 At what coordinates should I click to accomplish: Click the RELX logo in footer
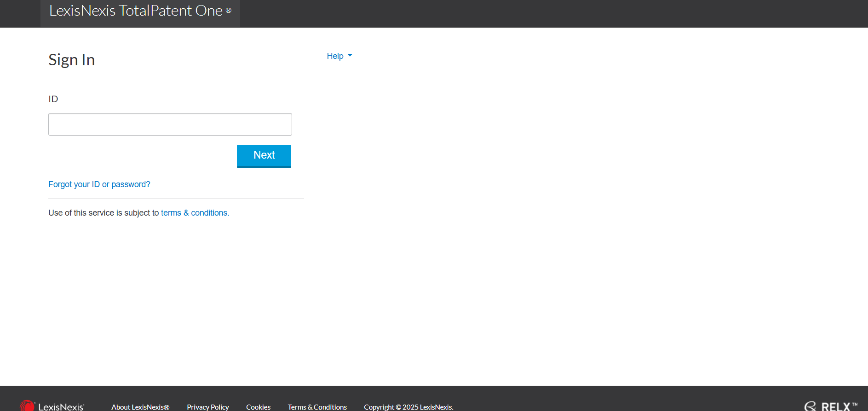tap(831, 406)
